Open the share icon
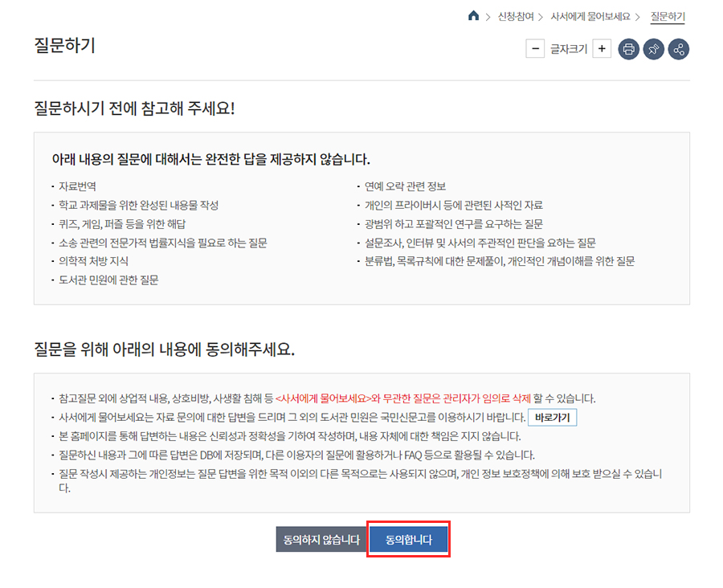 [679, 49]
